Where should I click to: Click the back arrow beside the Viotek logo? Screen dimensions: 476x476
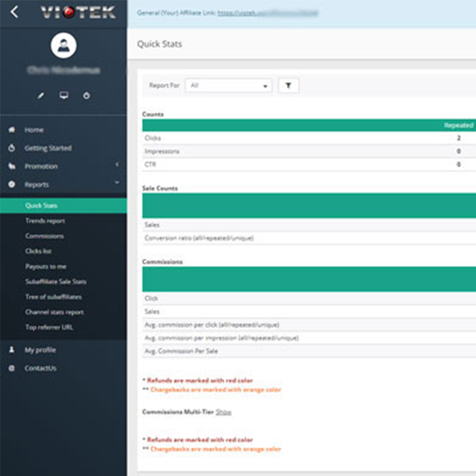point(14,12)
